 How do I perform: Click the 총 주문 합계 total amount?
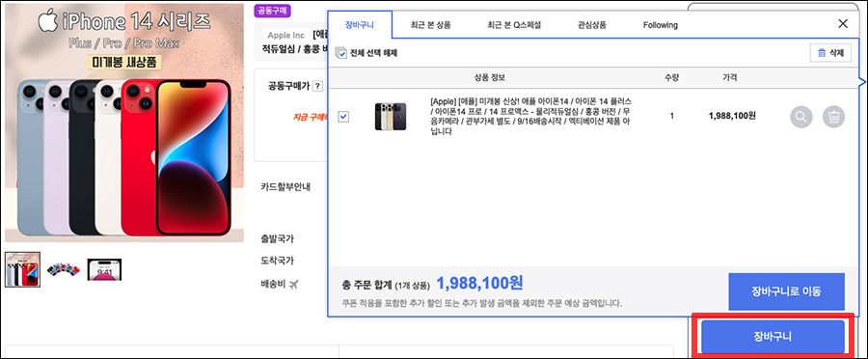click(479, 284)
